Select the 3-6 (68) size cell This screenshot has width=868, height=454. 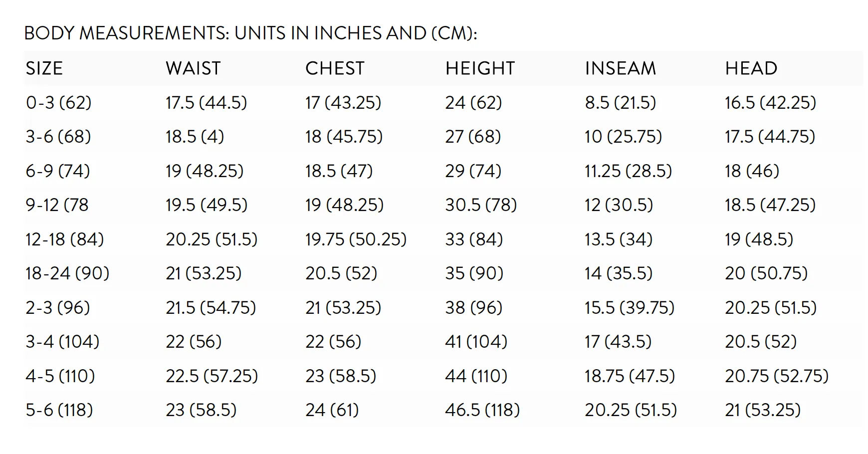tap(58, 137)
